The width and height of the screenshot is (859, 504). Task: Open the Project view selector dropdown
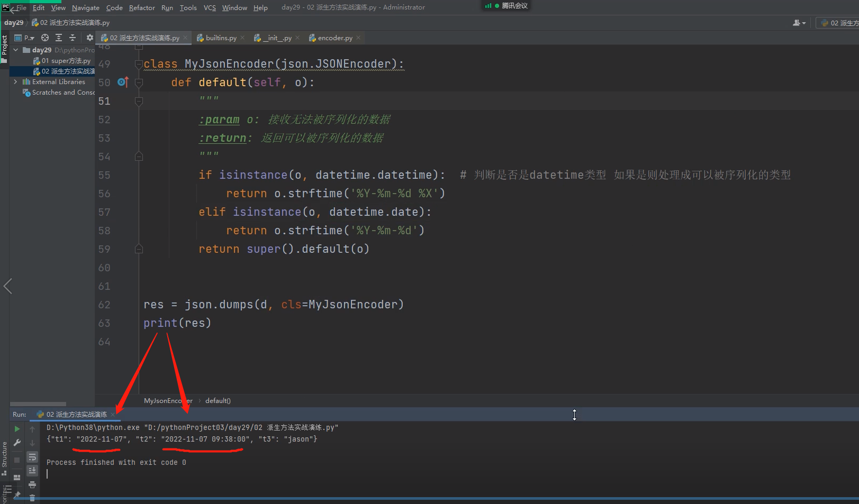pos(24,38)
